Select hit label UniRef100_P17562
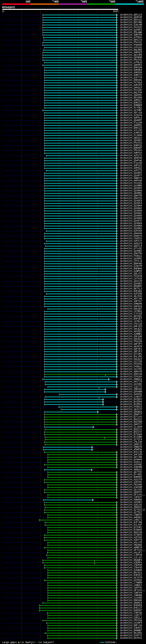The image size is (146, 644). [x=131, y=108]
